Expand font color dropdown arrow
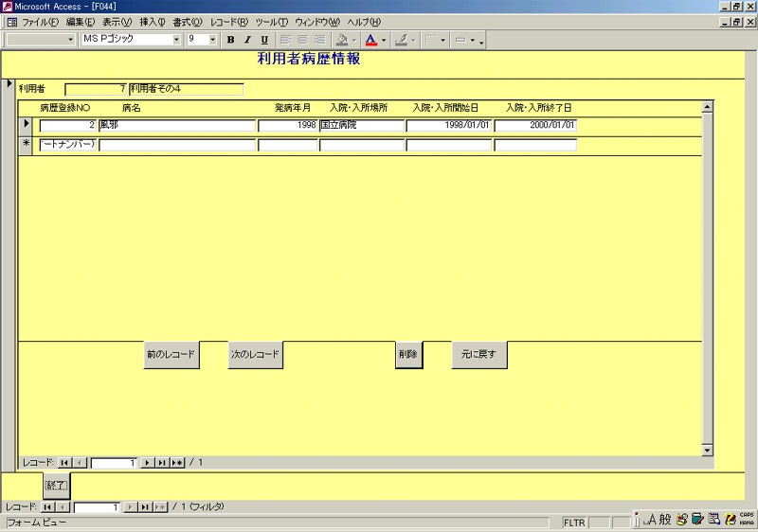The image size is (758, 532). click(x=384, y=40)
